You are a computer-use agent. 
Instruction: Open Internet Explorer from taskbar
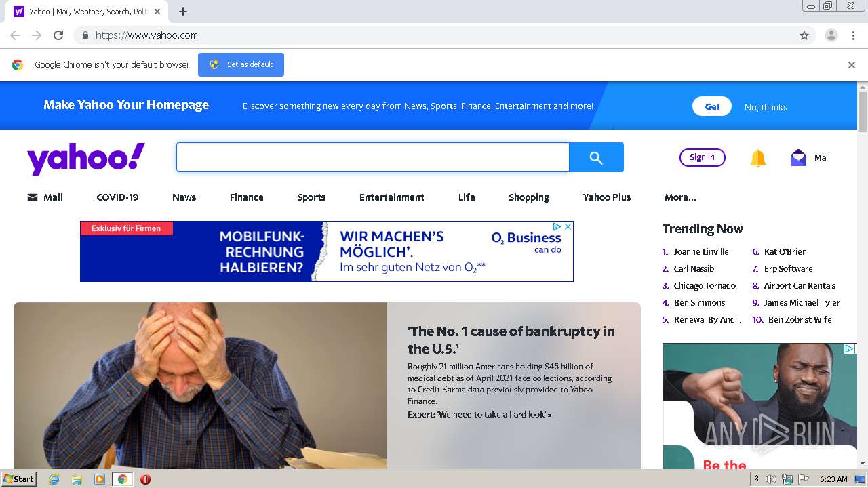pyautogui.click(x=54, y=479)
